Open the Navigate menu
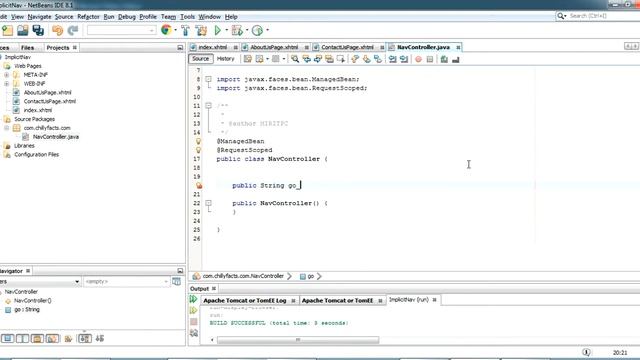The height and width of the screenshot is (360, 640). click(39, 17)
